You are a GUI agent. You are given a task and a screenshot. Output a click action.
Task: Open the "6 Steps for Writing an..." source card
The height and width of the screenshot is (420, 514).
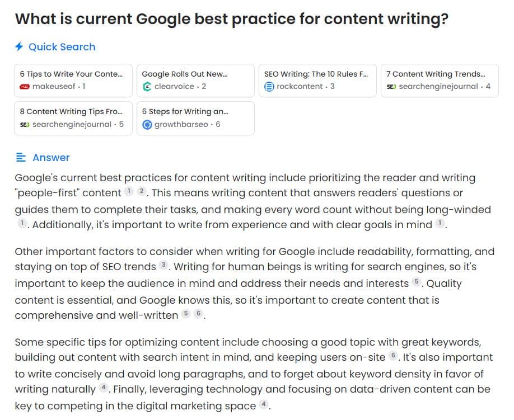(195, 118)
